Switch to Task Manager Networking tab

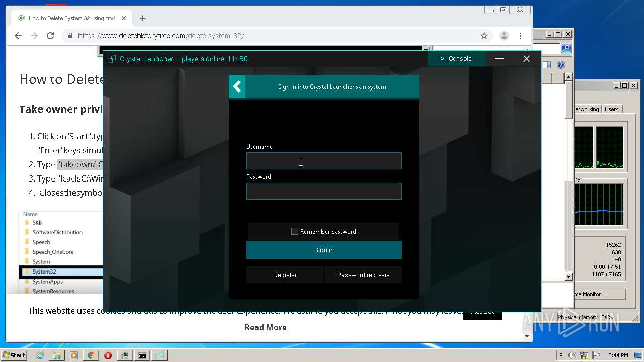click(x=587, y=109)
